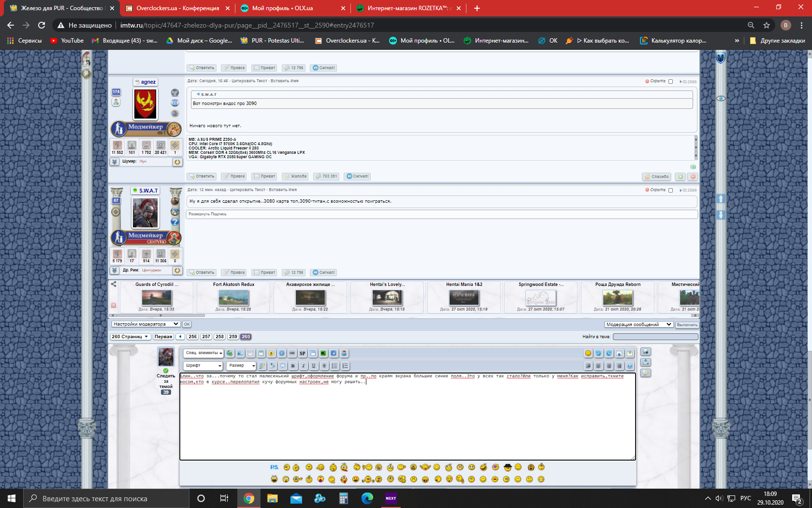Toggle Следить за темой topic subscription
Screen dimensions: 812x508
coord(166,381)
